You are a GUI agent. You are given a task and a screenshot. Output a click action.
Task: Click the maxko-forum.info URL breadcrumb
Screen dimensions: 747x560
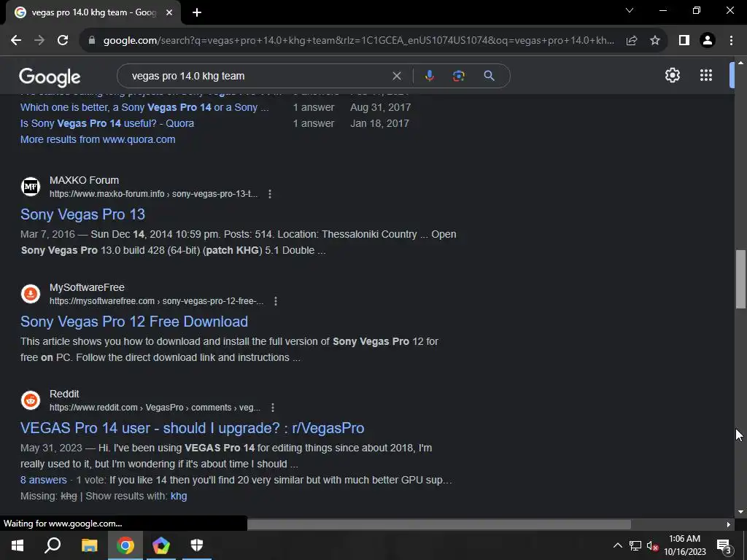pyautogui.click(x=153, y=194)
